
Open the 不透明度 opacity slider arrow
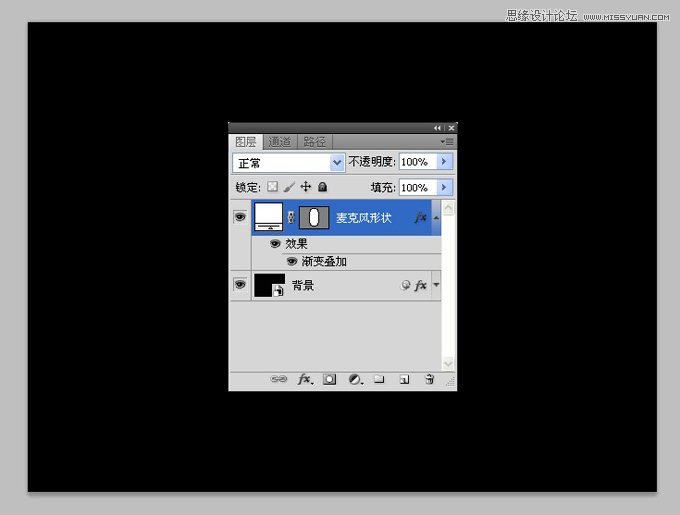coord(444,162)
